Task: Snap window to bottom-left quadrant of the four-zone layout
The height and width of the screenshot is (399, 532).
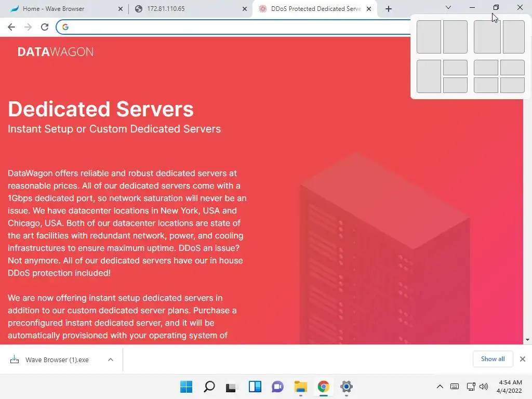Action: point(486,85)
